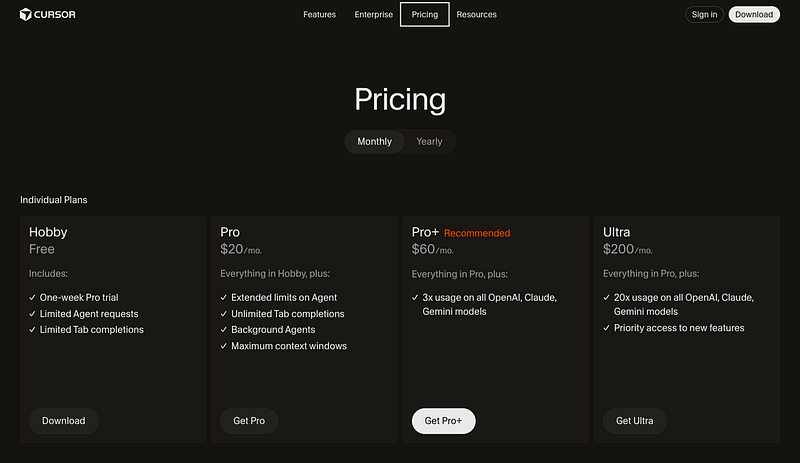The height and width of the screenshot is (463, 800).
Task: Click the Get Pro button
Action: (249, 421)
